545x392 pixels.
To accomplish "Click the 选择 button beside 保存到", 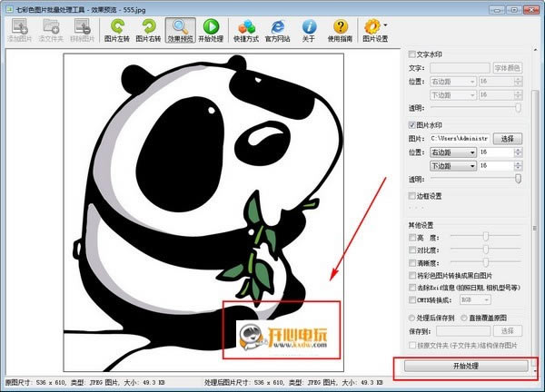I will 508,331.
